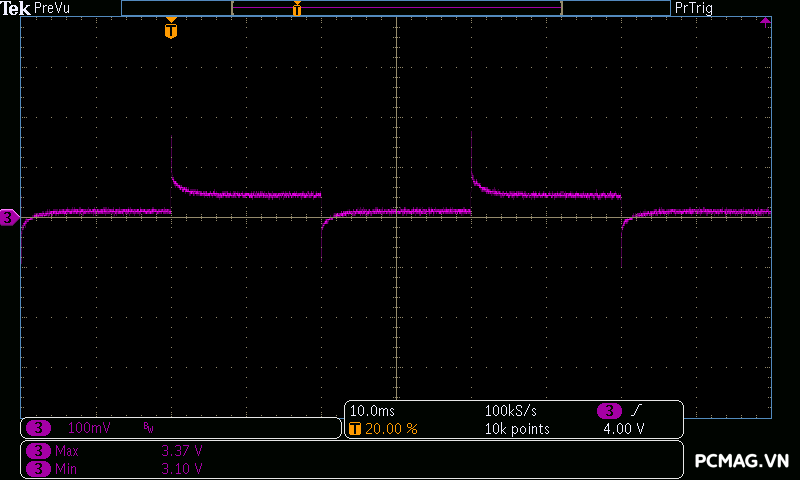Select the 10.0ms timebase readout
The height and width of the screenshot is (480, 800).
pyautogui.click(x=372, y=411)
